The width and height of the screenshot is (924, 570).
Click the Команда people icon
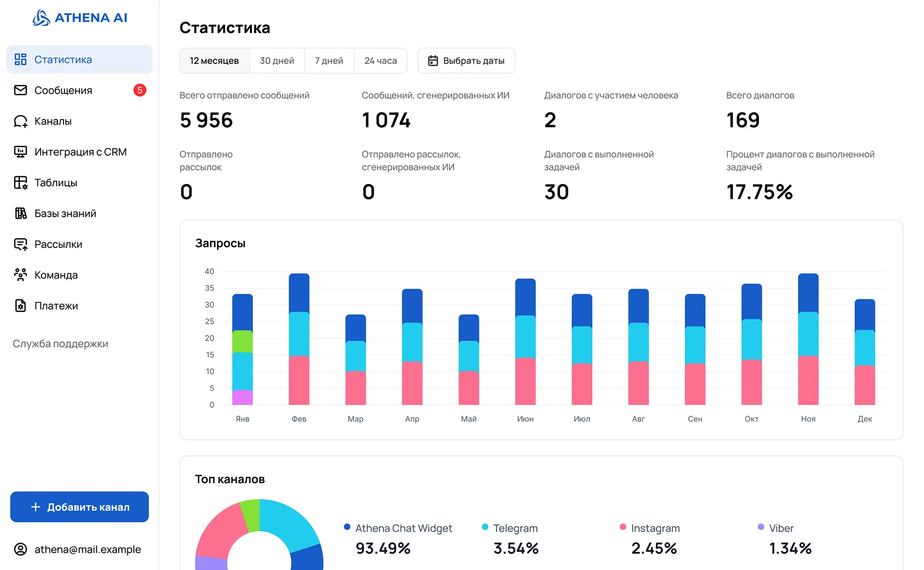(21, 275)
